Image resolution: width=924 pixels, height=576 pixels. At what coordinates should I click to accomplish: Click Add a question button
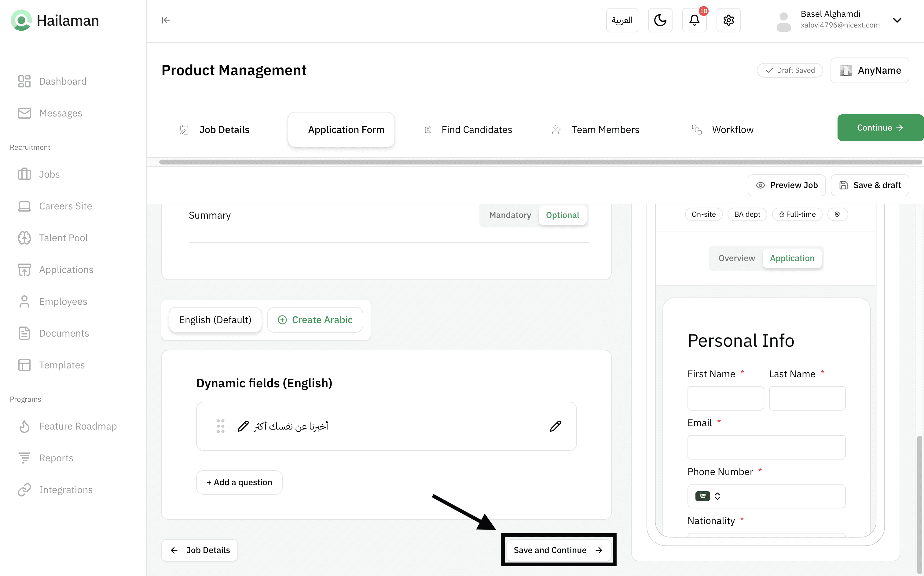click(239, 482)
